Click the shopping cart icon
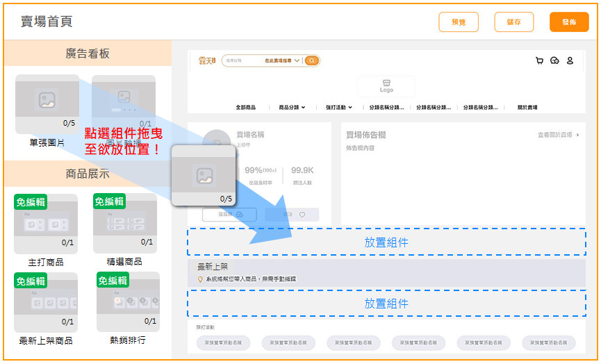Image resolution: width=601 pixels, height=364 pixels. click(539, 61)
